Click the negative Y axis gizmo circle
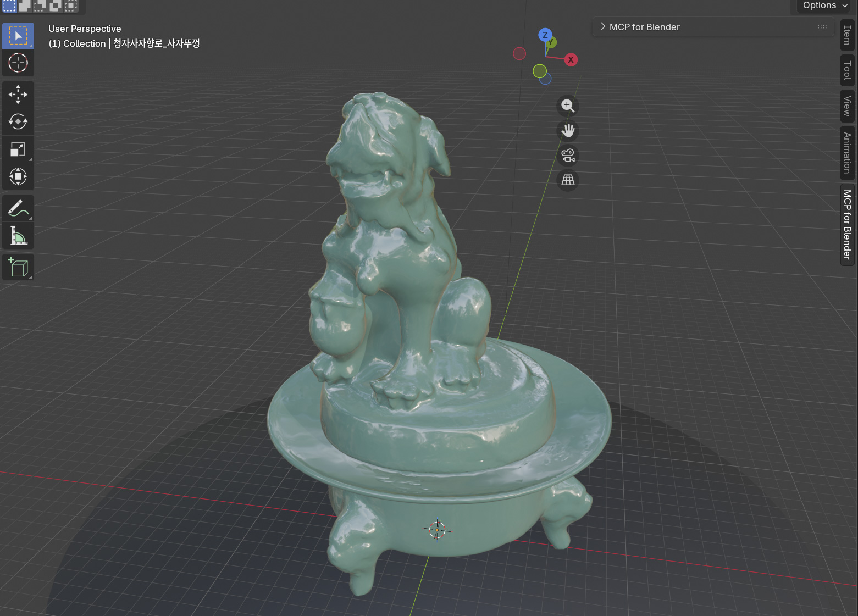The width and height of the screenshot is (858, 616). click(540, 71)
